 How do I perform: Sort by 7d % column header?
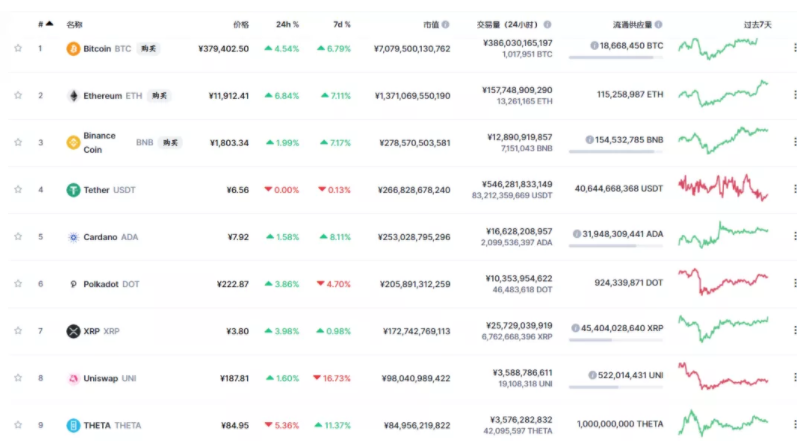[x=342, y=24]
